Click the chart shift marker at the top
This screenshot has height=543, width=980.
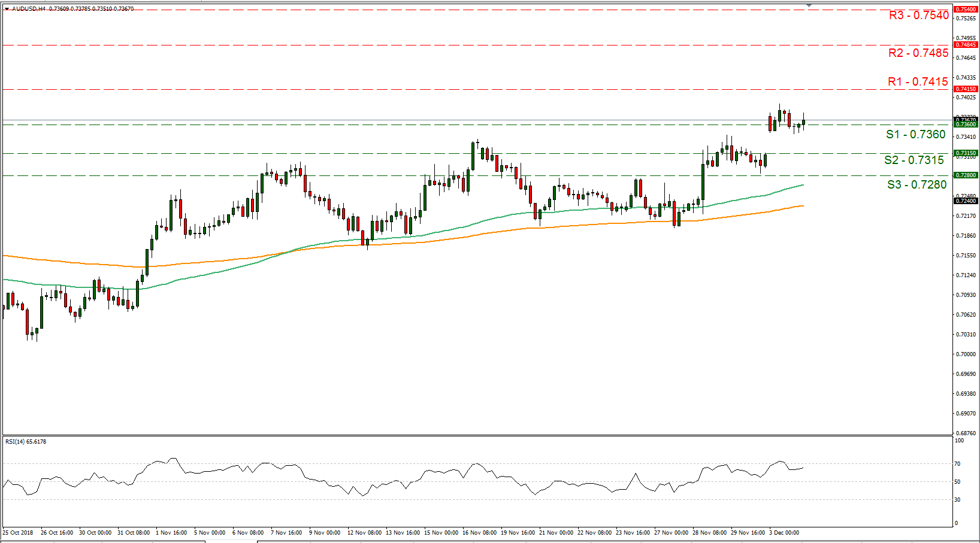pyautogui.click(x=809, y=5)
